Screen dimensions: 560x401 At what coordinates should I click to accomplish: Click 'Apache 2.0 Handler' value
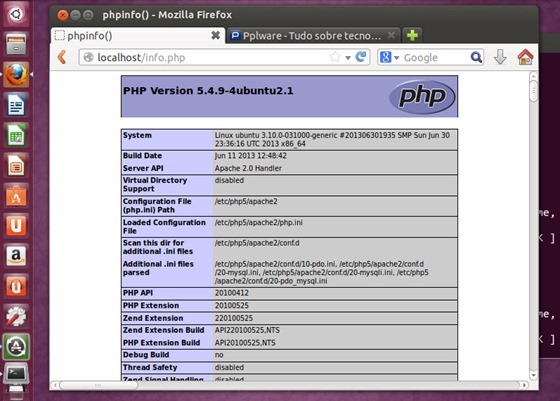pos(248,168)
